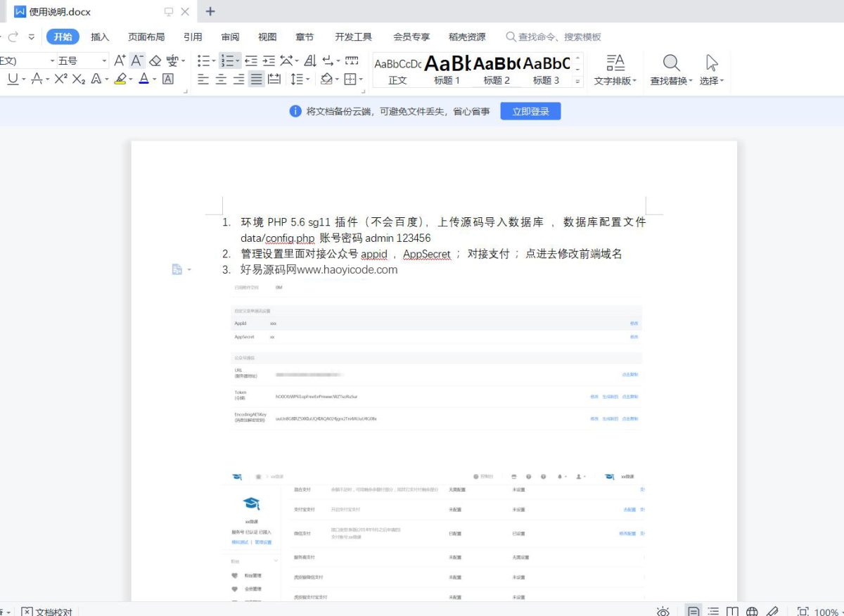Click the font color A icon

(144, 79)
